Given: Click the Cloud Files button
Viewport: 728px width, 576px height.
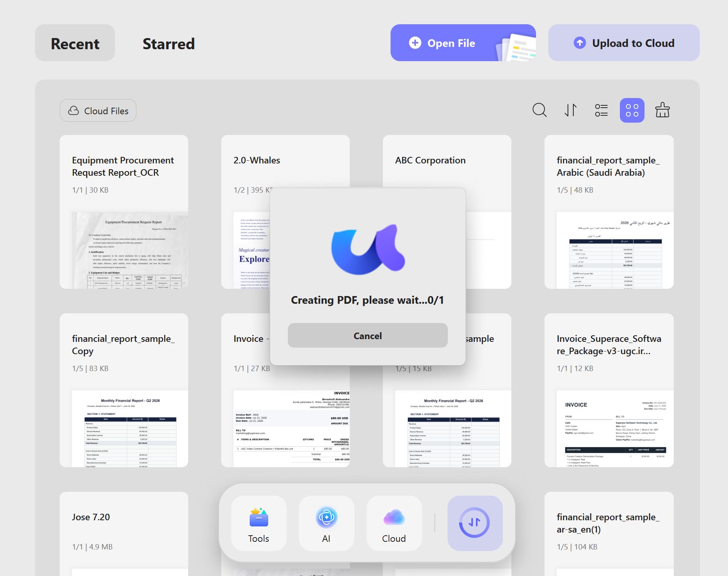Looking at the screenshot, I should tap(98, 111).
